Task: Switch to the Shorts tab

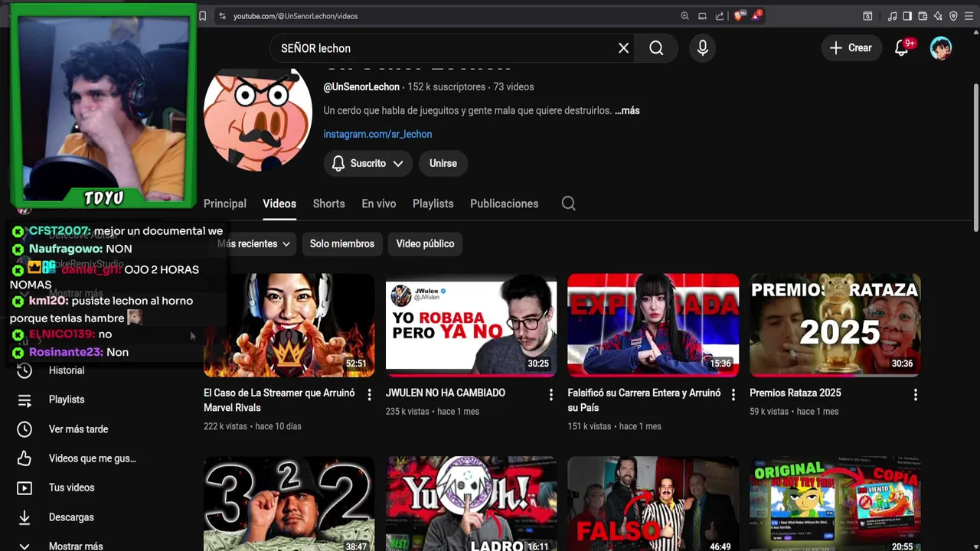Action: [x=329, y=204]
